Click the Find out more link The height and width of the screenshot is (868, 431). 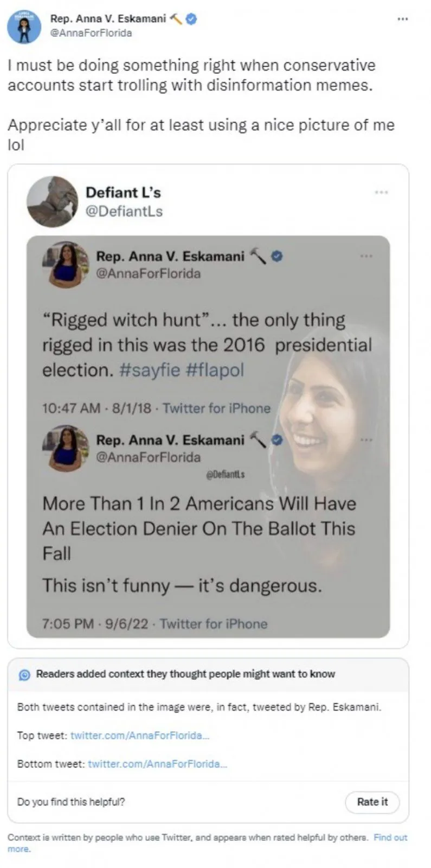pyautogui.click(x=390, y=838)
